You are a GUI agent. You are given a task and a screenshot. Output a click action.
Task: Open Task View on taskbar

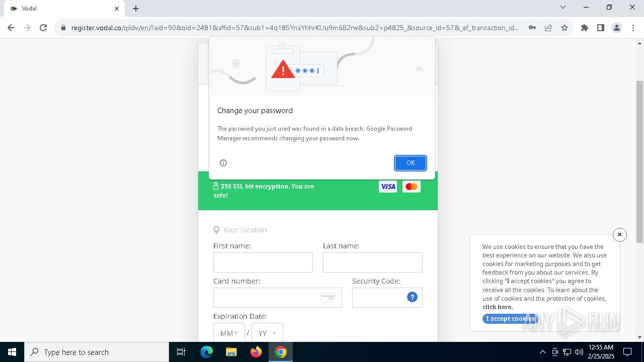pos(181,352)
